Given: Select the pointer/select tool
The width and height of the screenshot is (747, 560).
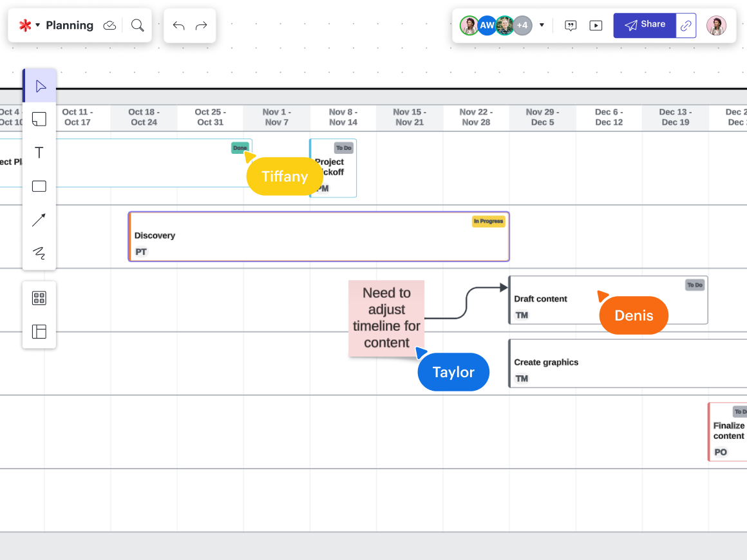Looking at the screenshot, I should click(x=39, y=86).
